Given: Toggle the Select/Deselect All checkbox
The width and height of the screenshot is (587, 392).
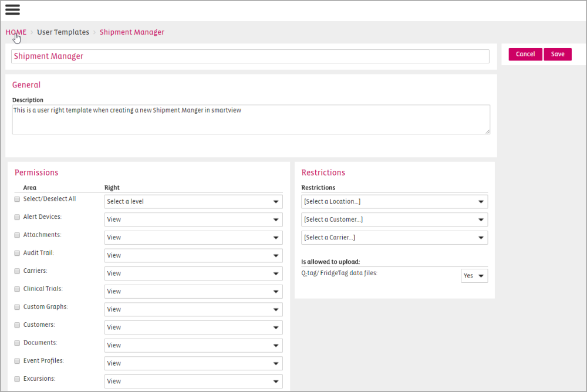Looking at the screenshot, I should click(17, 199).
